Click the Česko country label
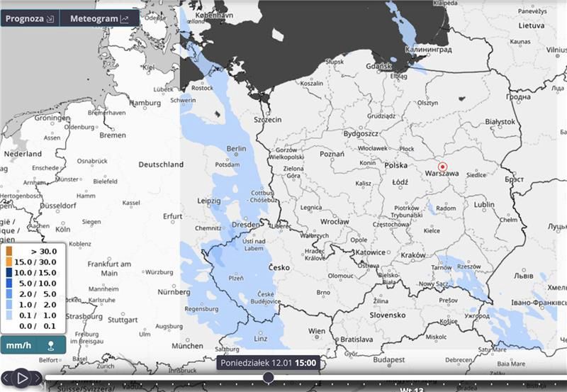Viewport: 567px width, 392px height. tap(279, 268)
